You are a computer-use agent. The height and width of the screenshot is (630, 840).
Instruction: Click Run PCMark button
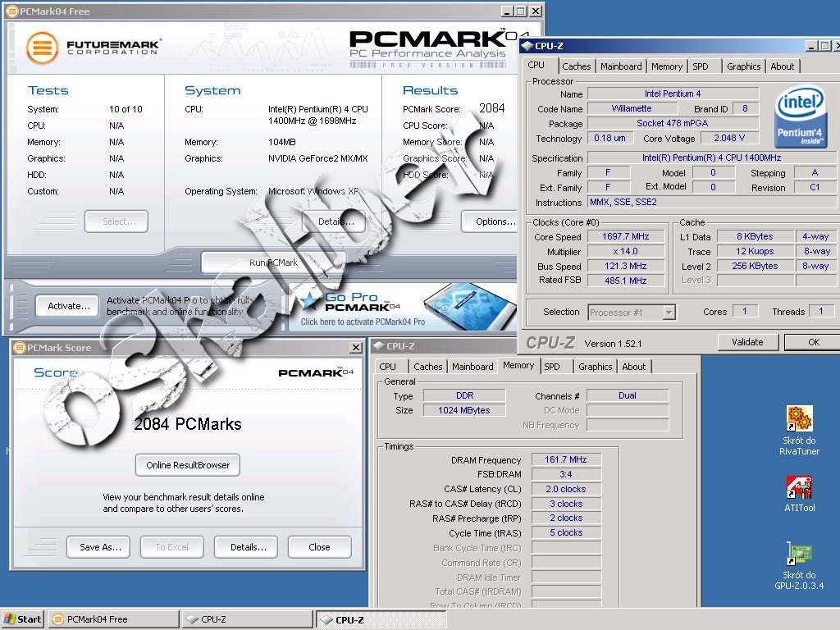pyautogui.click(x=273, y=262)
